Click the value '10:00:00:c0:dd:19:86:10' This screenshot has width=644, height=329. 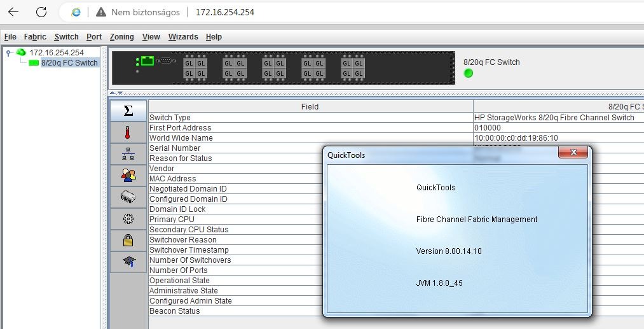coord(516,137)
